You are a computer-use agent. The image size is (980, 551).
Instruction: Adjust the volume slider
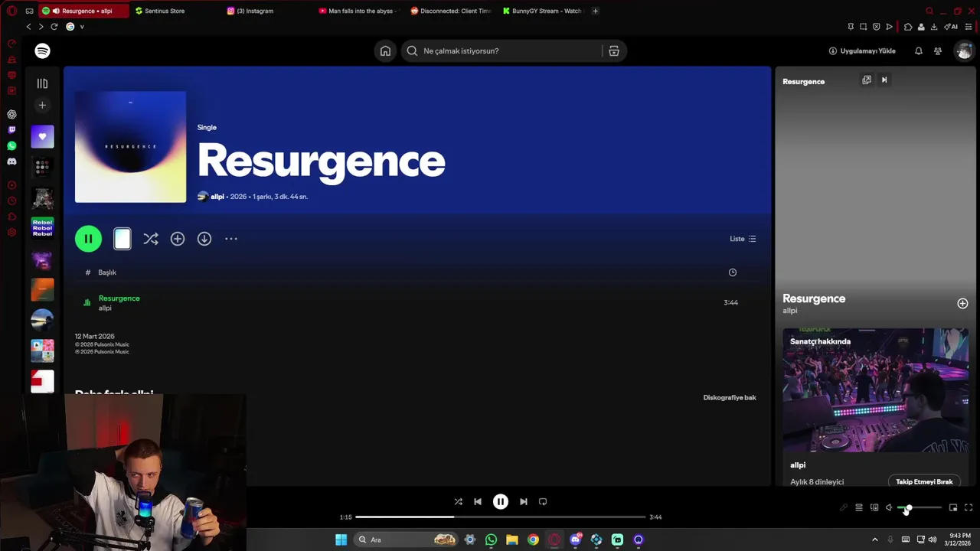pyautogui.click(x=919, y=507)
